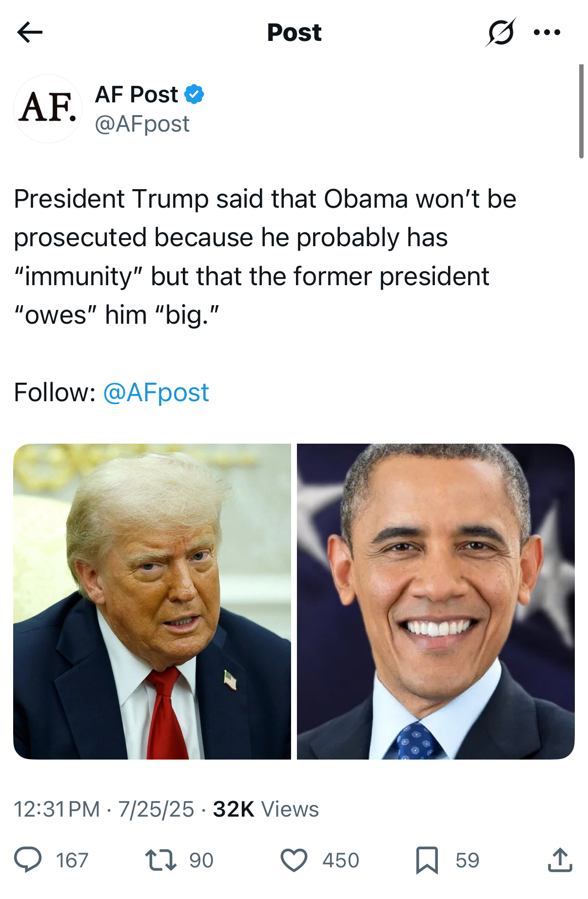Open the three-dot more options menu

coord(547,33)
